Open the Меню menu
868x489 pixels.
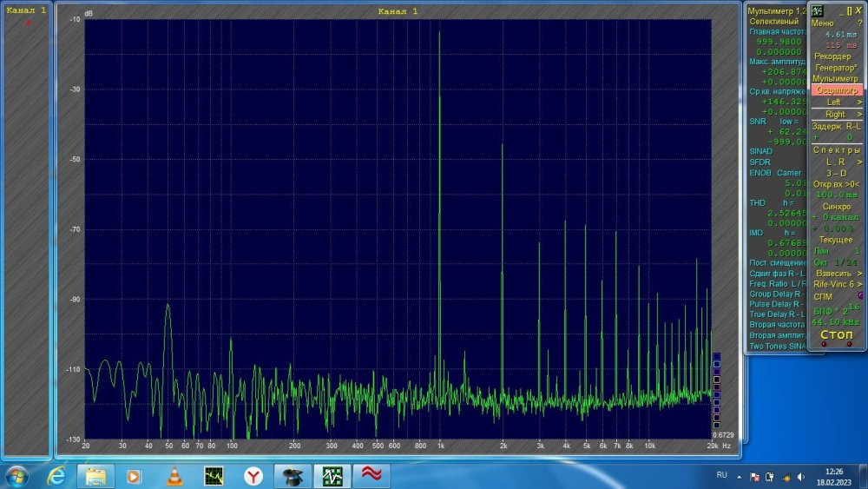[x=823, y=23]
